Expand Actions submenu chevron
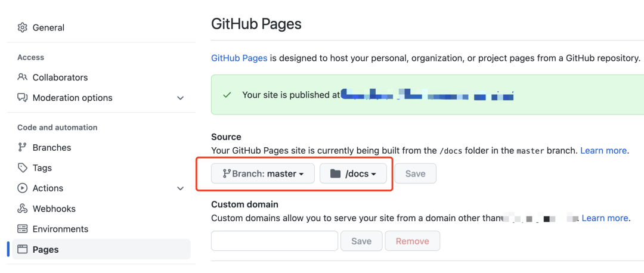The height and width of the screenshot is (273, 644). pos(180,188)
